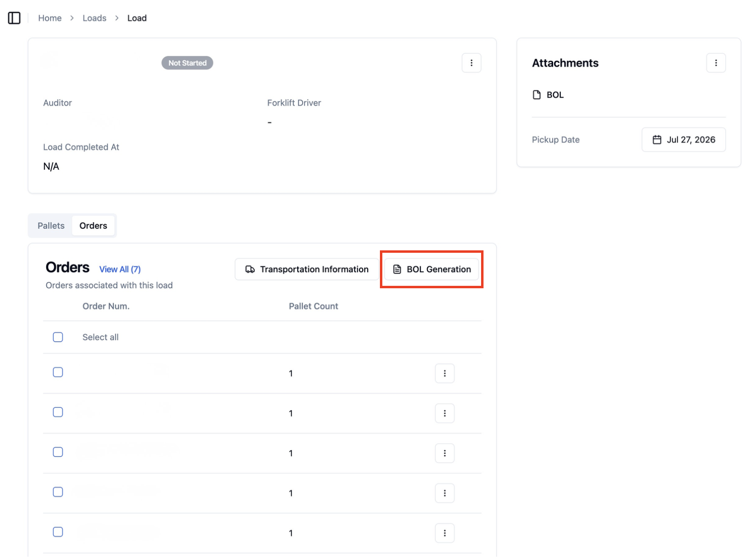753x560 pixels.
Task: Click the Pallet Count column header
Action: pos(313,306)
